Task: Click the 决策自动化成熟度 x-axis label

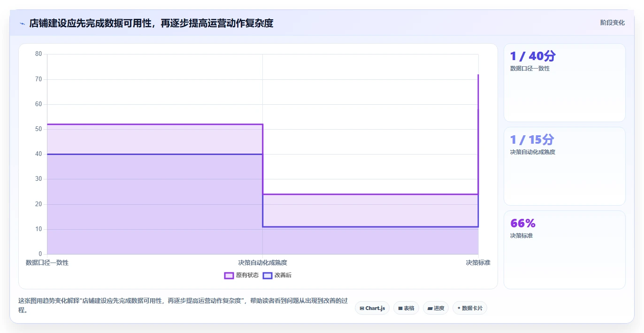Action: pos(262,263)
